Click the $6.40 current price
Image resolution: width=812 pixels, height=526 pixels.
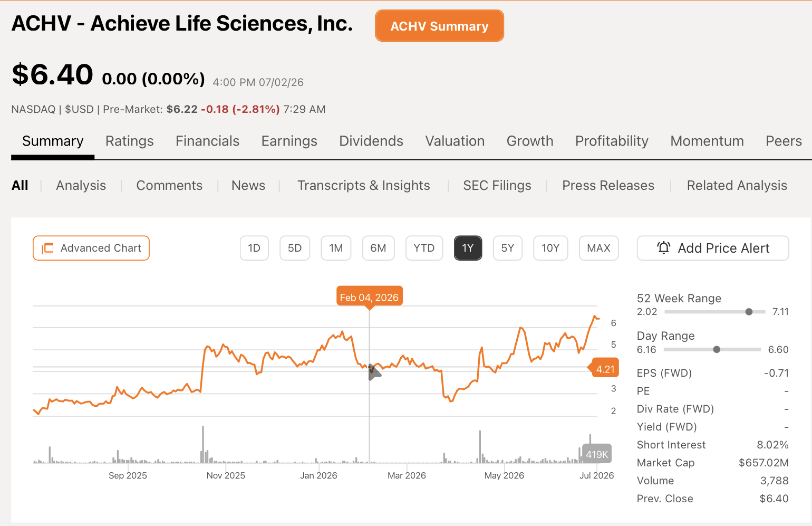point(53,74)
